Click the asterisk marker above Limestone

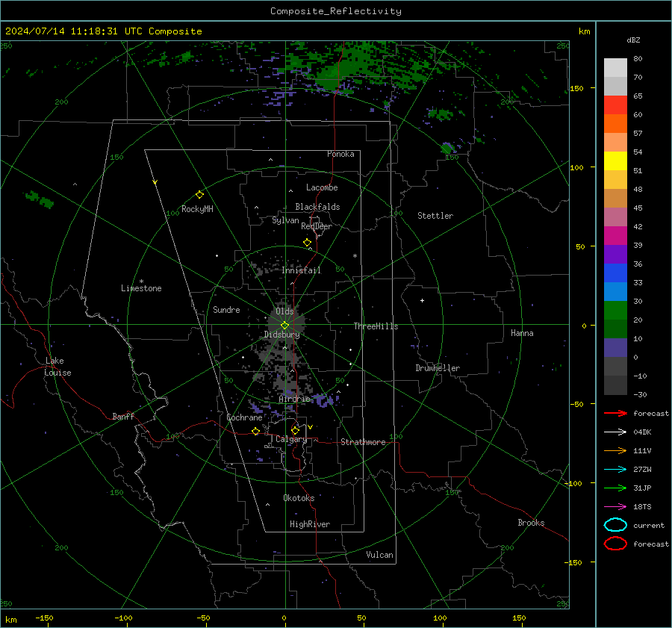(x=141, y=282)
